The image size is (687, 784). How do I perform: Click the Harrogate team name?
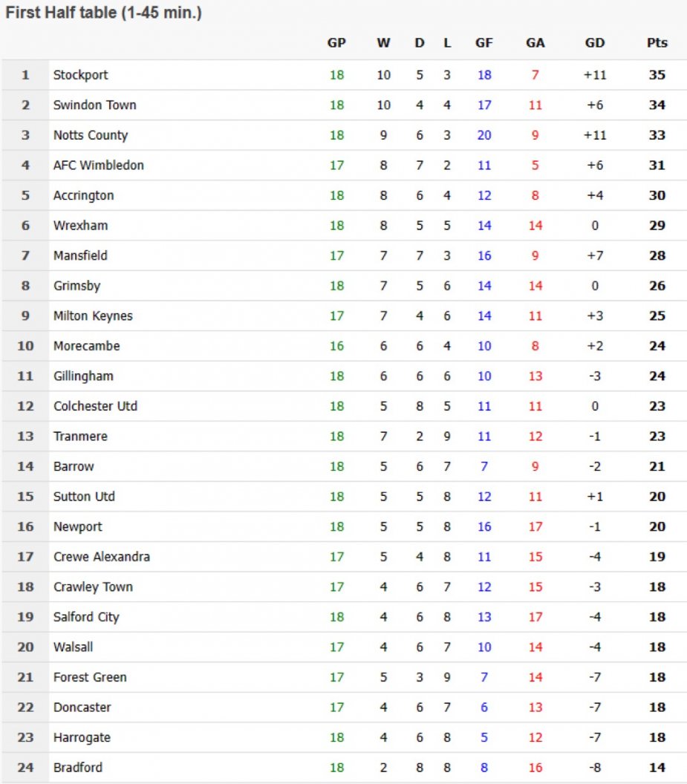point(80,737)
